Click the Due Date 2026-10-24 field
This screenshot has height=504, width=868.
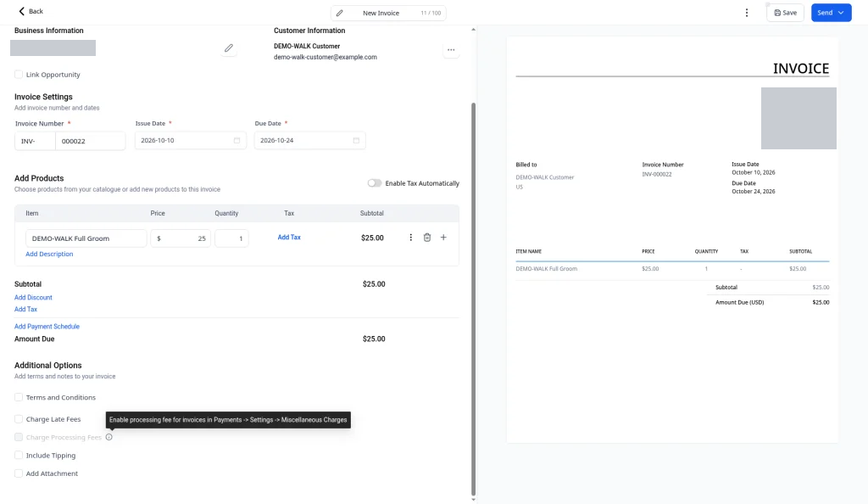pos(310,141)
